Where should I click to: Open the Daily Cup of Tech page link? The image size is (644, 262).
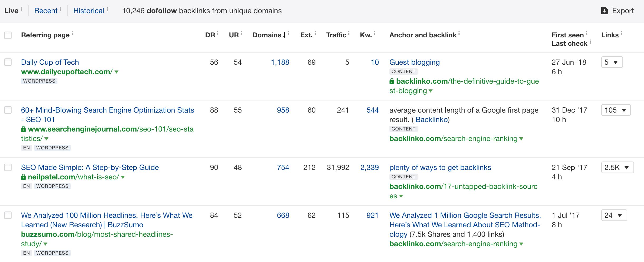pyautogui.click(x=50, y=62)
